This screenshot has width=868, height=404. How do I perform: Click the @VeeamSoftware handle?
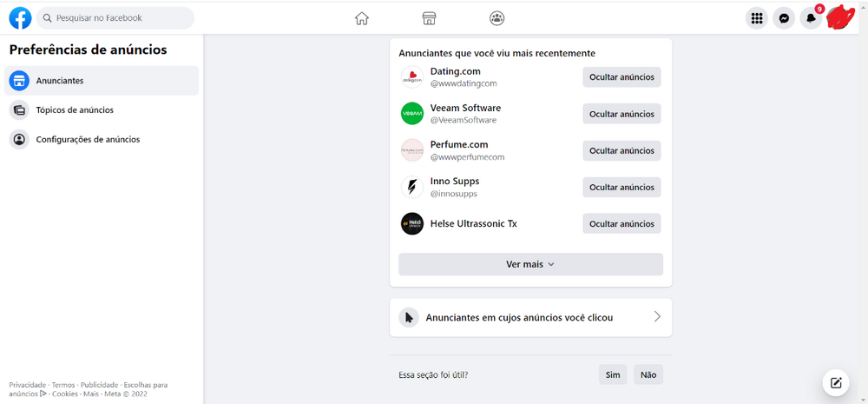[x=464, y=120]
